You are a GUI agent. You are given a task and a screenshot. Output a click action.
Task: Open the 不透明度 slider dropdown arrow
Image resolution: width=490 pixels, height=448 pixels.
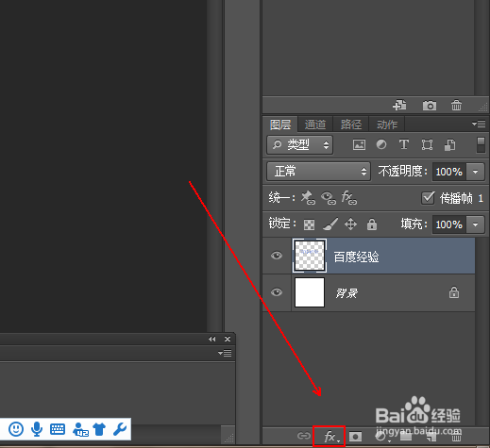pos(475,172)
